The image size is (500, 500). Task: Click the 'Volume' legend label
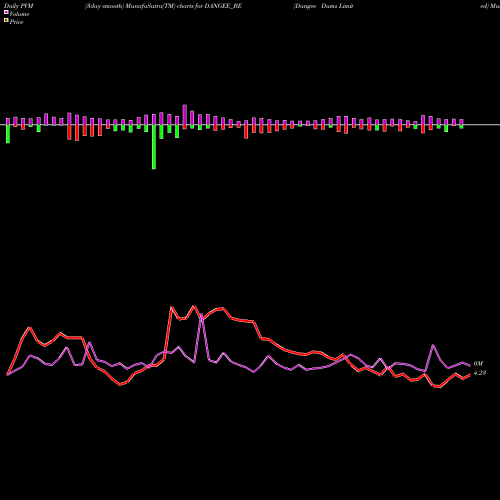coord(19,14)
